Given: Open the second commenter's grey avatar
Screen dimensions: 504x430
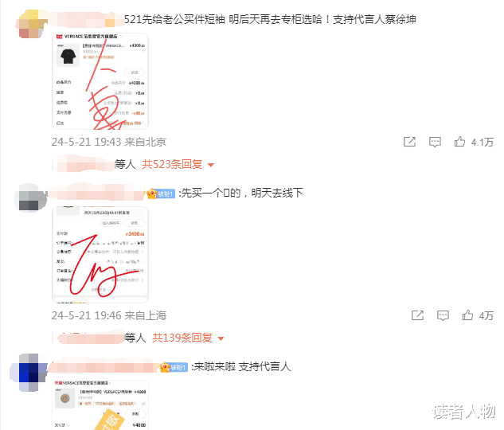Looking at the screenshot, I should click(x=31, y=197).
